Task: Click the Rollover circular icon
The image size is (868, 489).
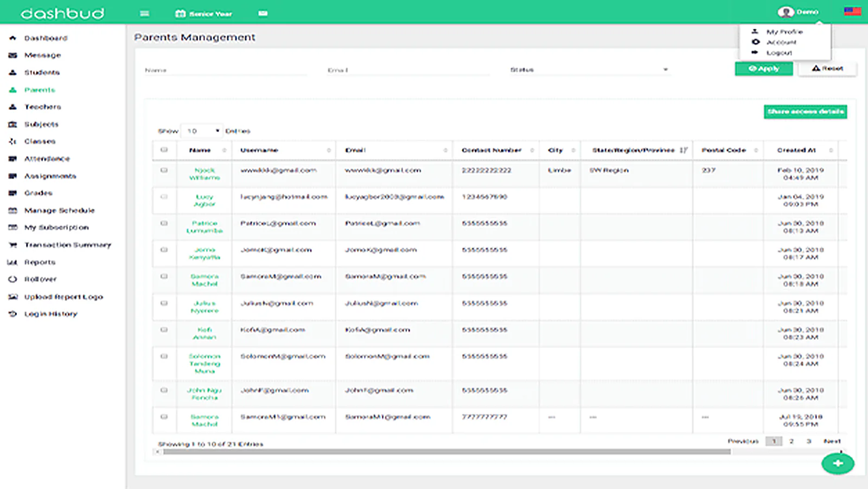Action: [12, 279]
